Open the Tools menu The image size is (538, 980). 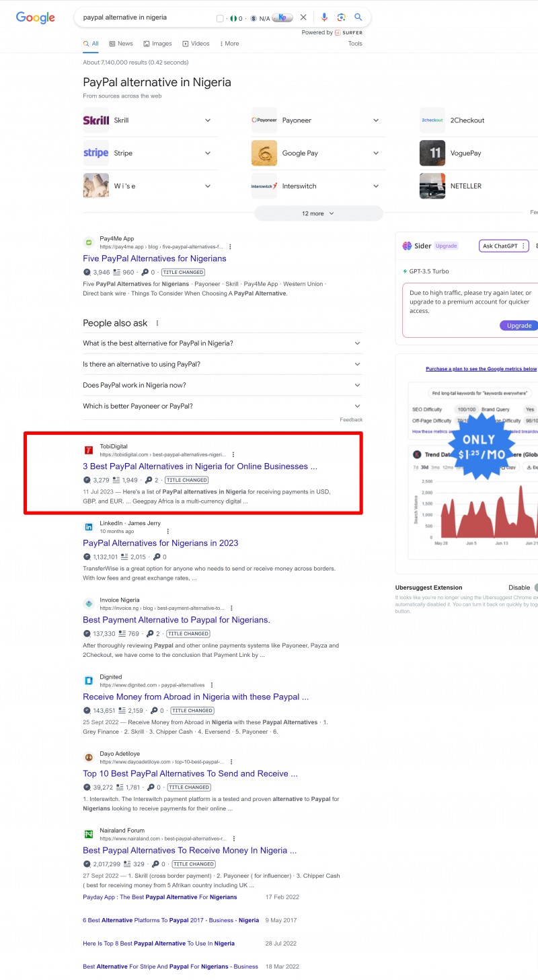(x=355, y=44)
